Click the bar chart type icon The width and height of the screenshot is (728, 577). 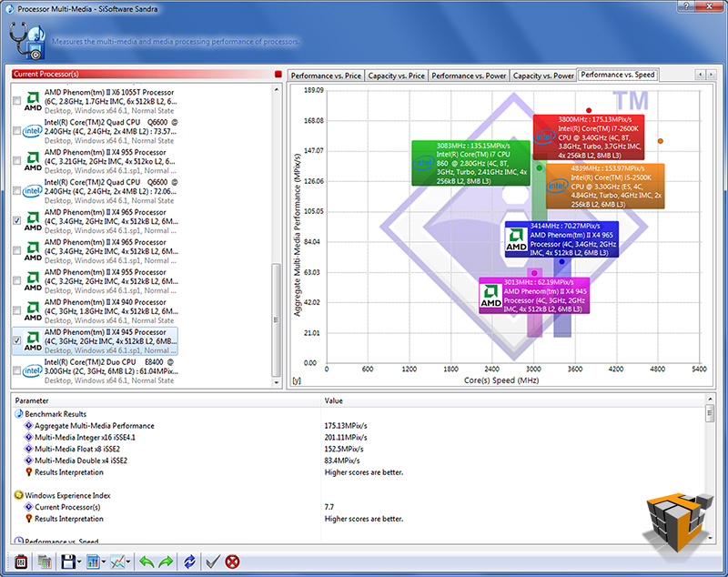pyautogui.click(x=94, y=562)
